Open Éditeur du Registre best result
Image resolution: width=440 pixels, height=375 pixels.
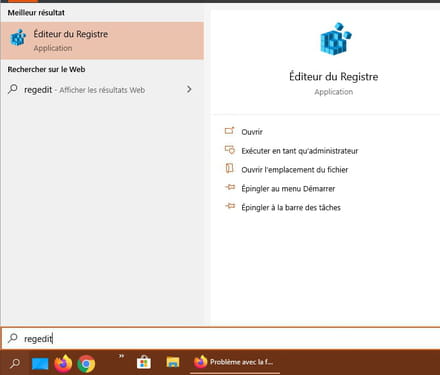coord(102,41)
